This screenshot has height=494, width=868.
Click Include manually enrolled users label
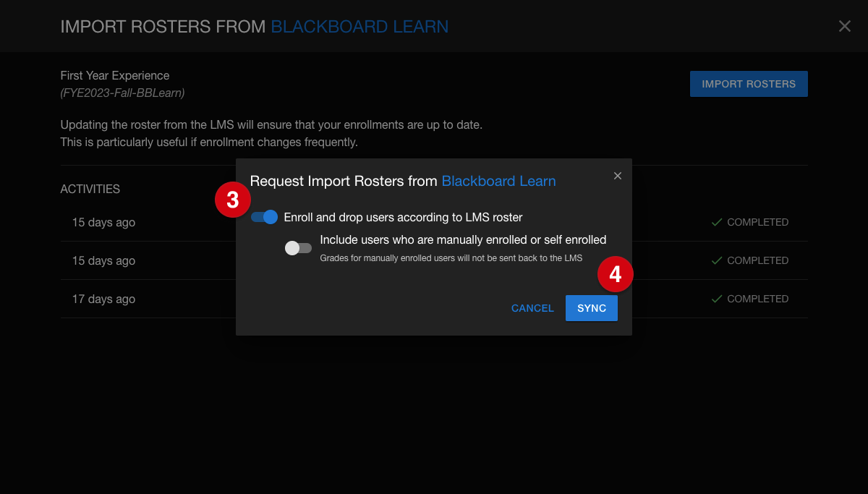pyautogui.click(x=463, y=239)
